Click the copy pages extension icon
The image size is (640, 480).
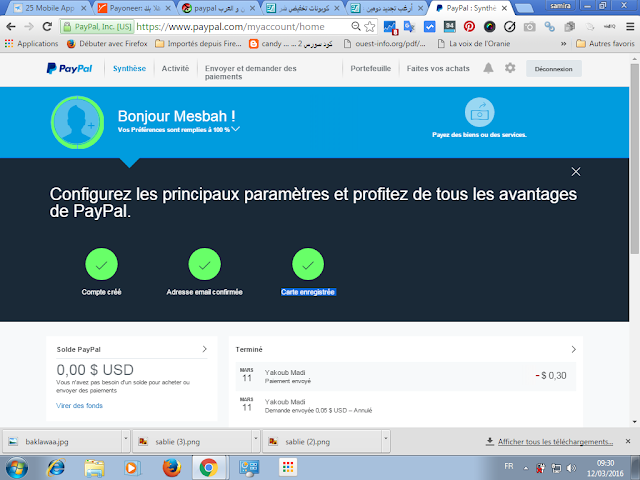point(569,27)
